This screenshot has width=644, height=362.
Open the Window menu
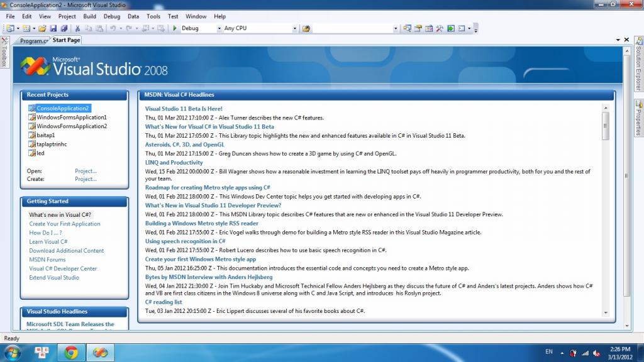click(196, 16)
